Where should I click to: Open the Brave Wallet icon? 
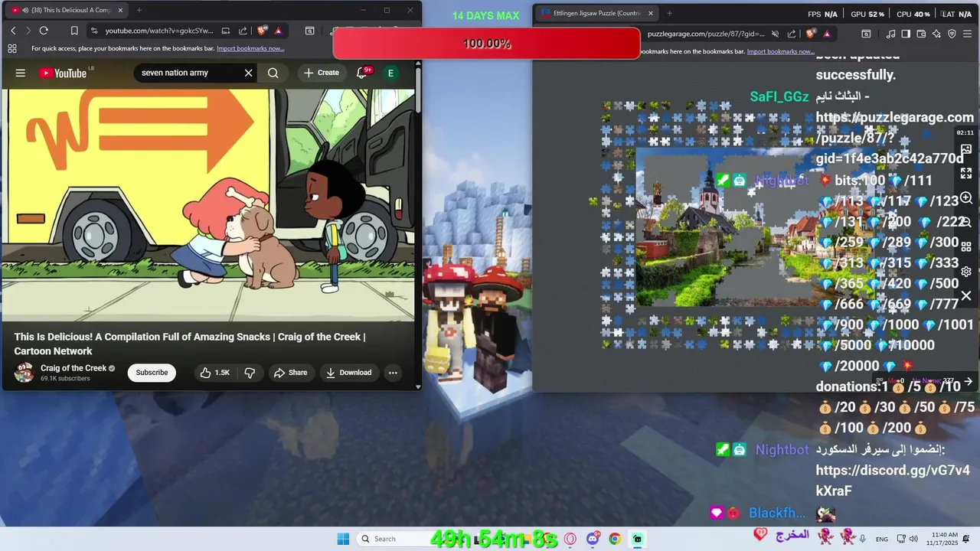[921, 34]
